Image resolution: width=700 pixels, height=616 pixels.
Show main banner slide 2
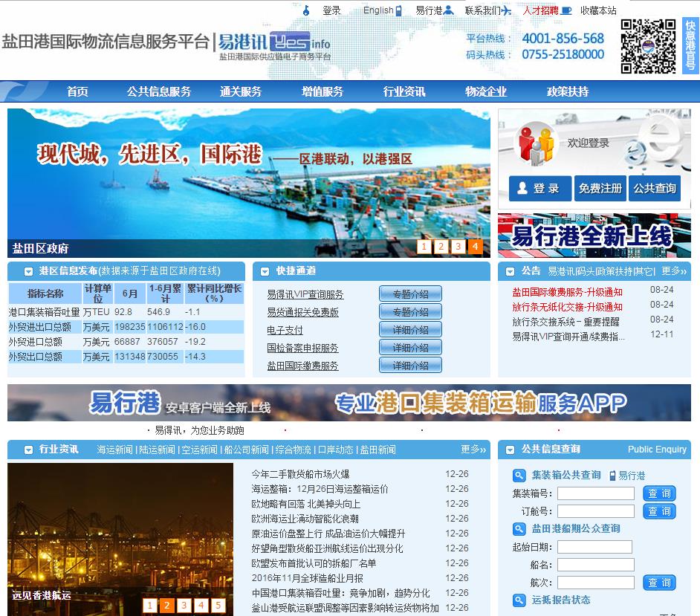coord(441,247)
